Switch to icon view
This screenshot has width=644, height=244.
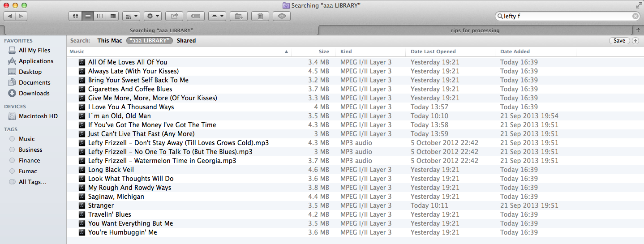click(75, 16)
